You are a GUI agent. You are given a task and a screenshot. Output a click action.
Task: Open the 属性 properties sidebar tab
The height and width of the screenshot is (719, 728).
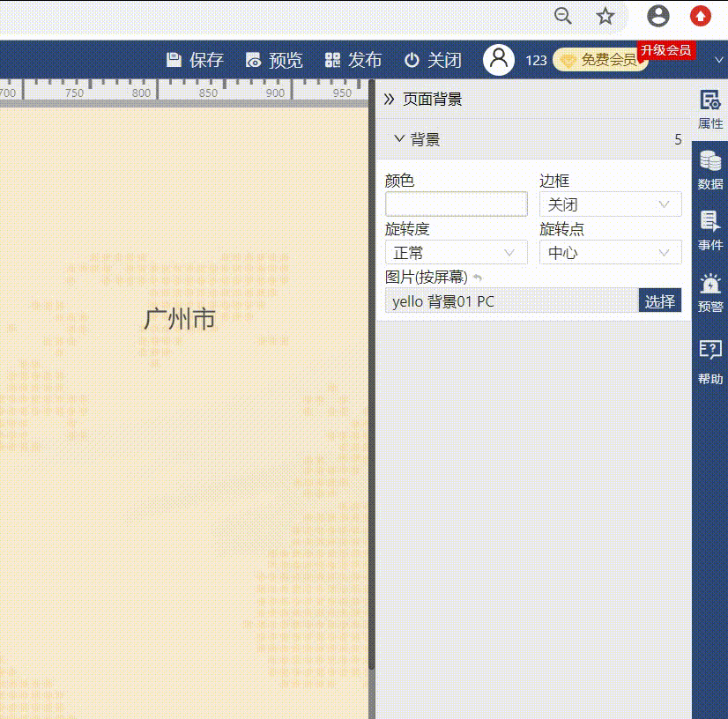click(x=710, y=110)
